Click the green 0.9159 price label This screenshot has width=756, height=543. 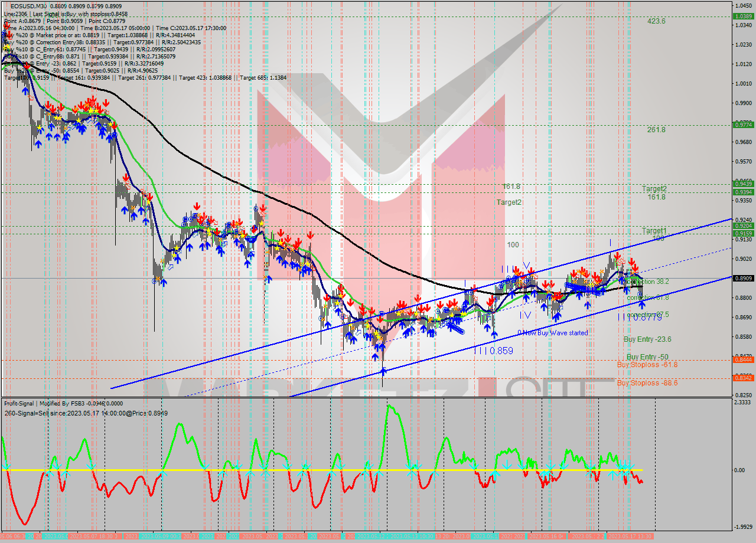(742, 234)
